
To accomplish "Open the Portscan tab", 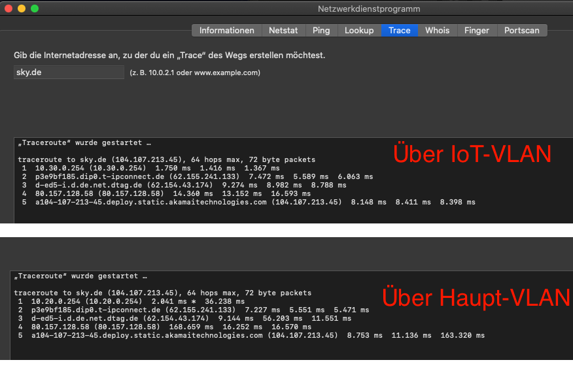I will pyautogui.click(x=522, y=30).
